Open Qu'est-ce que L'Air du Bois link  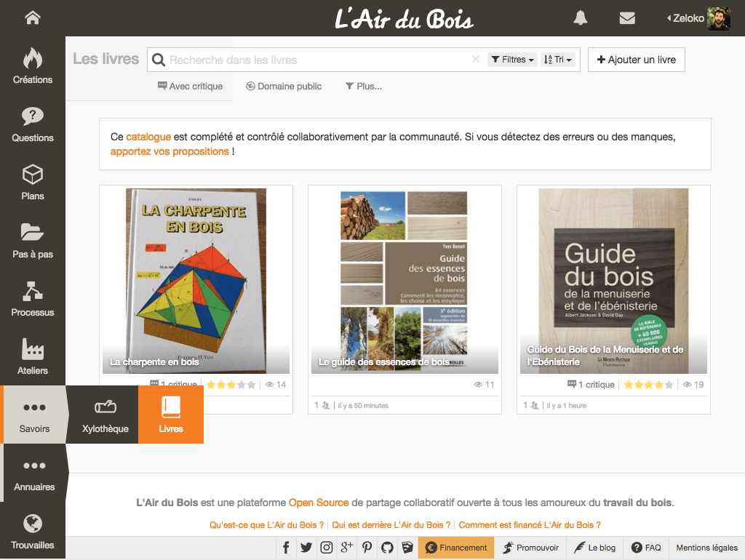266,525
